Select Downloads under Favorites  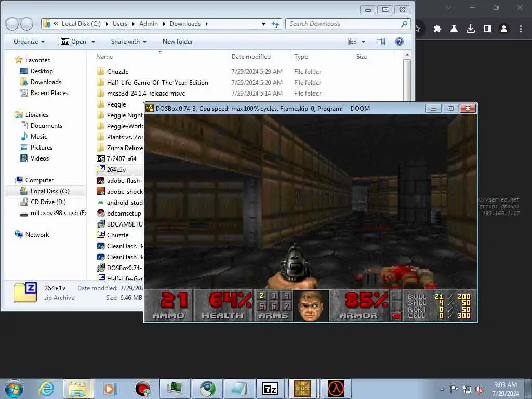pos(46,82)
